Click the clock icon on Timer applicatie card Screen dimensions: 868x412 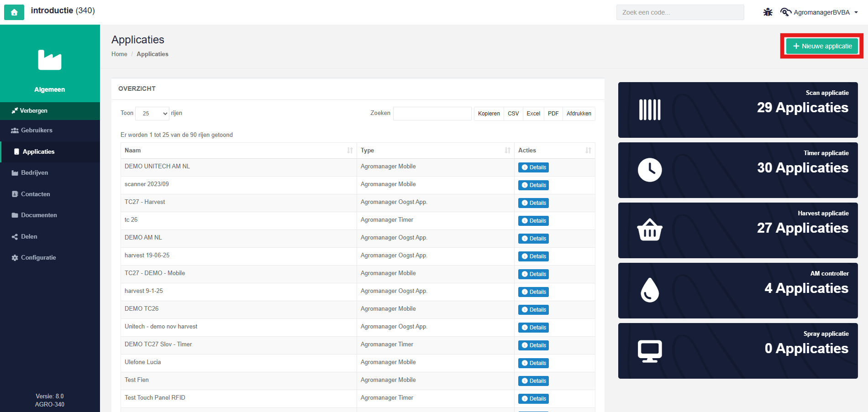(x=650, y=170)
